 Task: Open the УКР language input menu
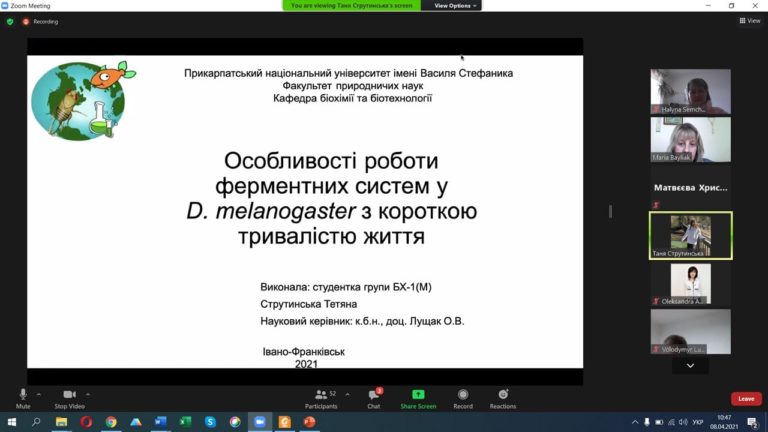pos(698,422)
